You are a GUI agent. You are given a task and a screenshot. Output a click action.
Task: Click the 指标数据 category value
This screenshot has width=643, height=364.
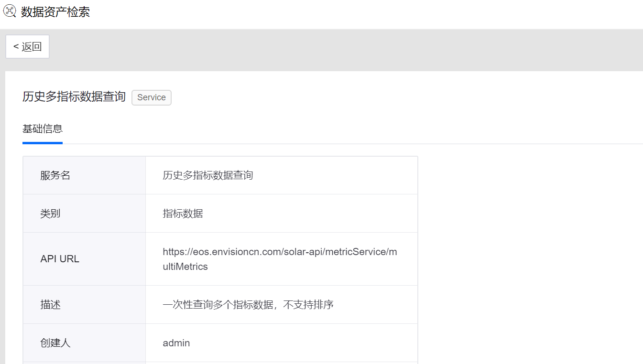pyautogui.click(x=183, y=214)
